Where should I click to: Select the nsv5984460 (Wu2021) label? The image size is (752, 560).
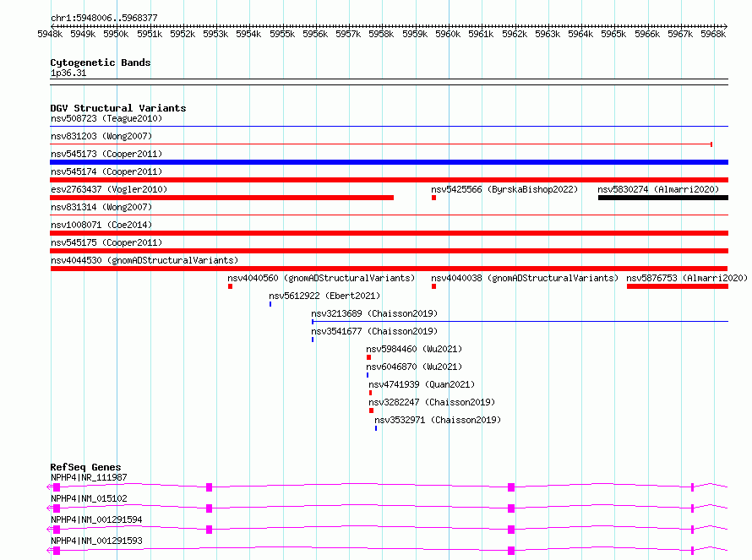point(414,349)
